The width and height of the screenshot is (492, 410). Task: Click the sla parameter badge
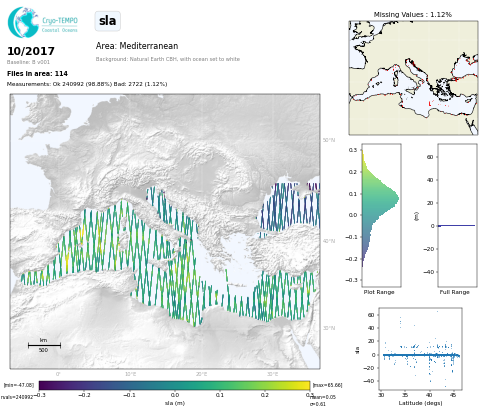pyautogui.click(x=107, y=21)
